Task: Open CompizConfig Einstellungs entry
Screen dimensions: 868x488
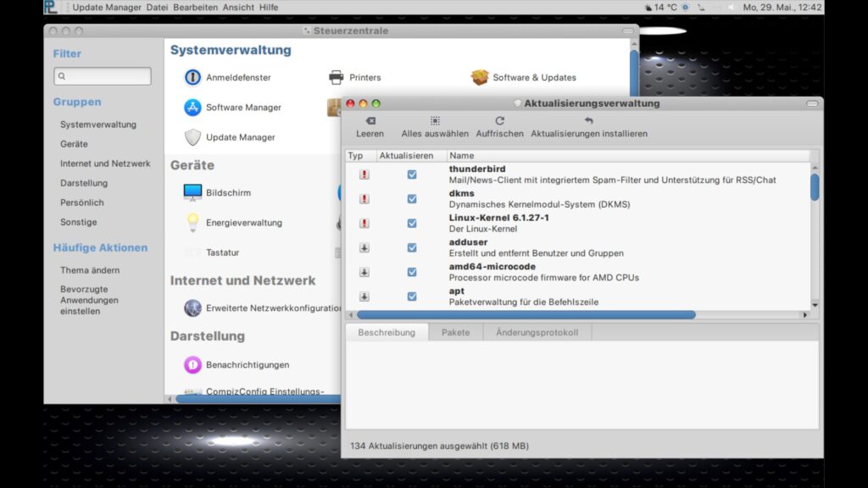Action: (264, 391)
